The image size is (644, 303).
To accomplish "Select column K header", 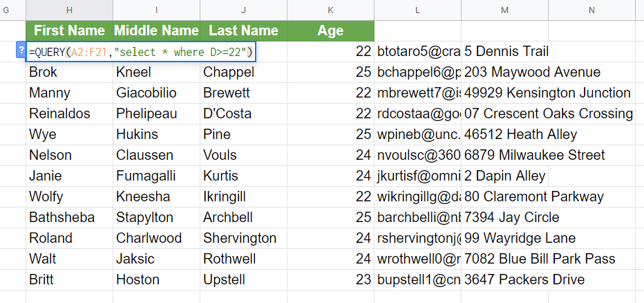I will (x=331, y=10).
